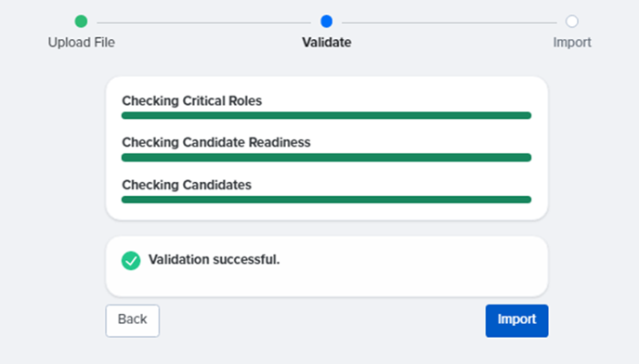Click the empty Import step circle
Screen dimensions: 639x364
[x=572, y=21]
